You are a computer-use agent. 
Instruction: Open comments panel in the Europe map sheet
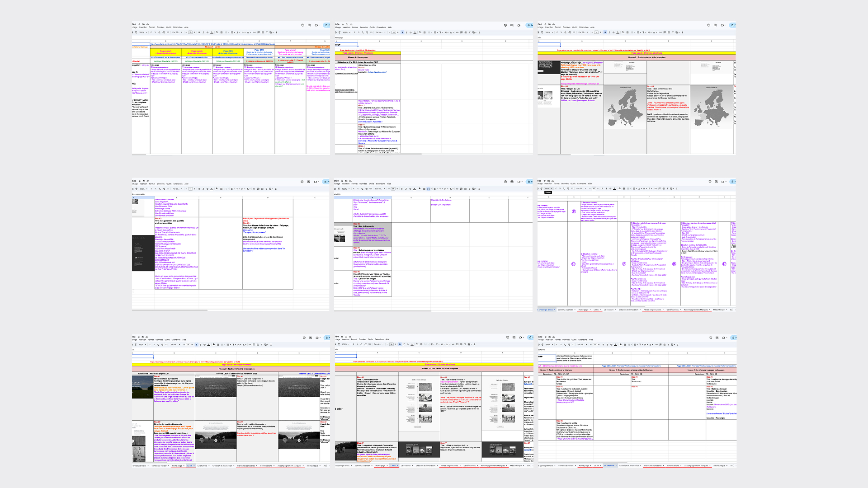[x=715, y=25]
